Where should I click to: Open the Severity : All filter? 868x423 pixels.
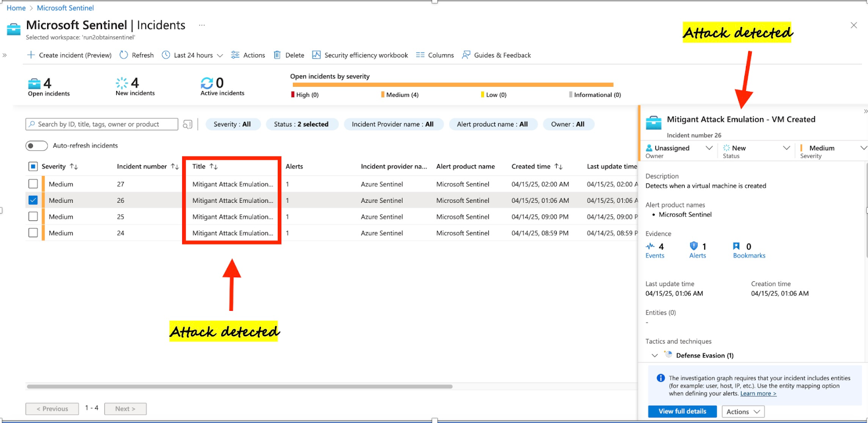[x=232, y=124]
